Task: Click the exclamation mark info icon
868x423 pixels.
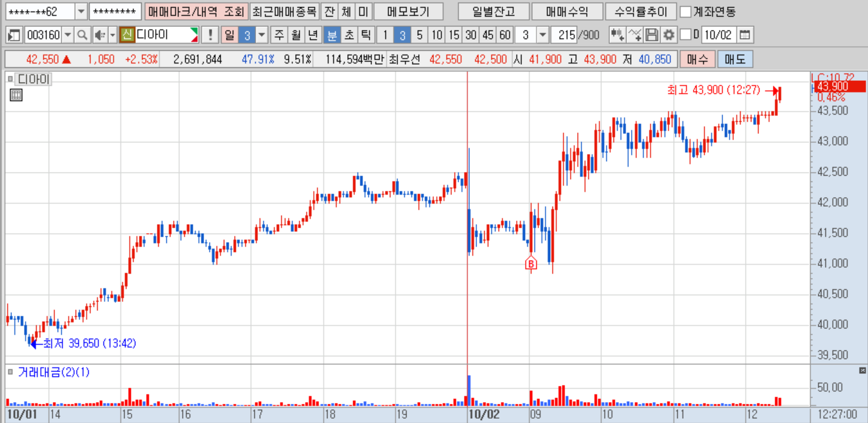Action: click(x=210, y=35)
